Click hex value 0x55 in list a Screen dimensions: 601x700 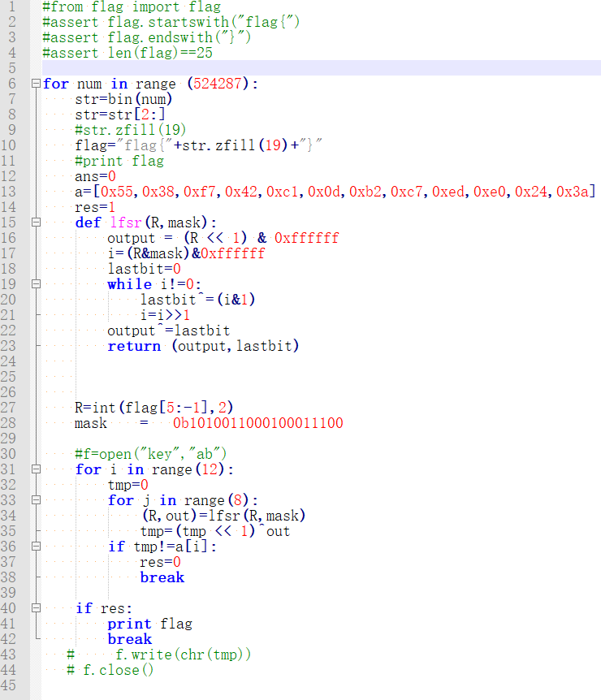tap(117, 192)
